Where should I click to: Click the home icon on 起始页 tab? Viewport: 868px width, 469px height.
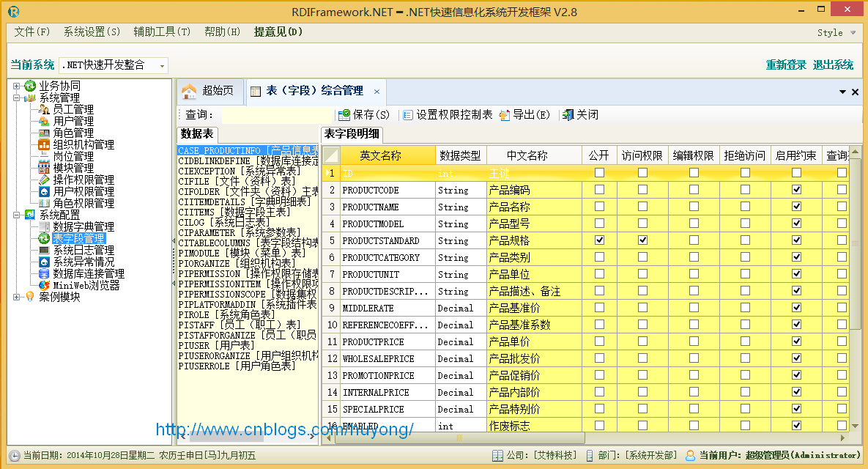[x=189, y=91]
